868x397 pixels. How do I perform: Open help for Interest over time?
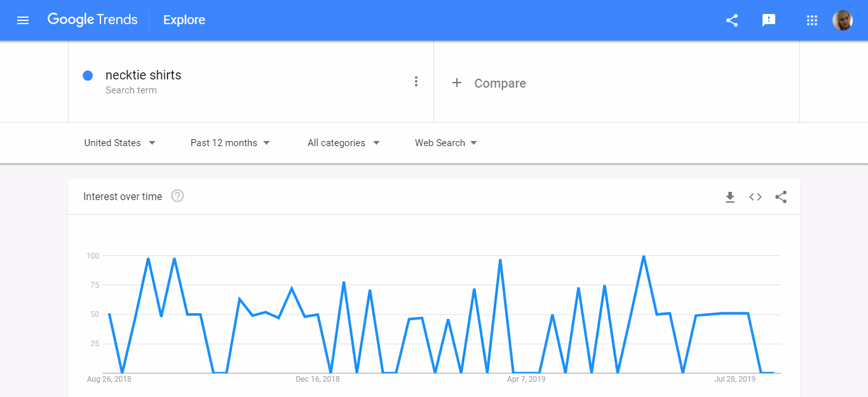tap(177, 196)
